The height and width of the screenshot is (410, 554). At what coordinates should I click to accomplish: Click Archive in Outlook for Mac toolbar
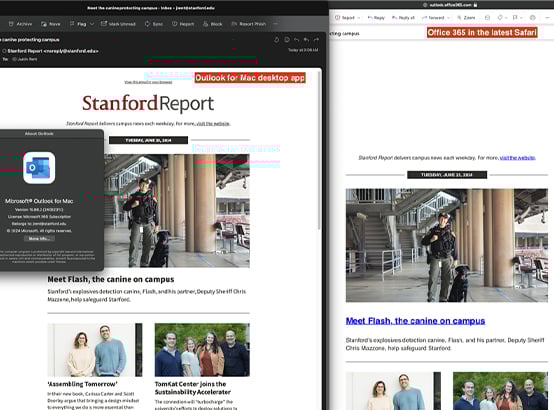[20, 24]
